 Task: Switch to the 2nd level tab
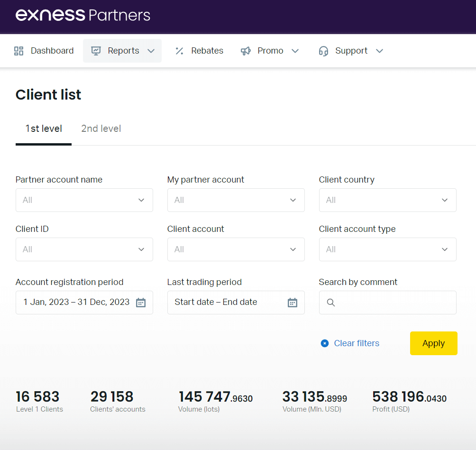click(101, 129)
